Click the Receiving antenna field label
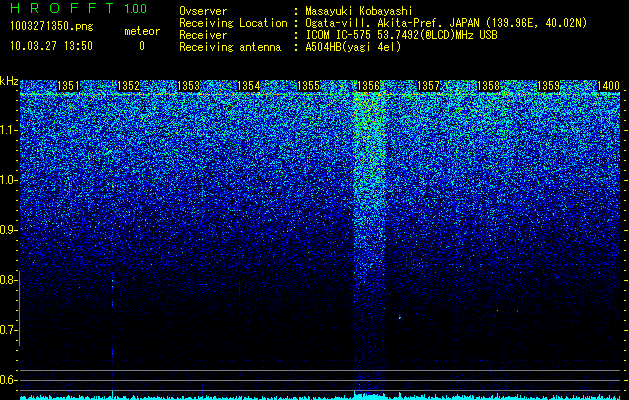The width and height of the screenshot is (629, 400). [x=230, y=47]
